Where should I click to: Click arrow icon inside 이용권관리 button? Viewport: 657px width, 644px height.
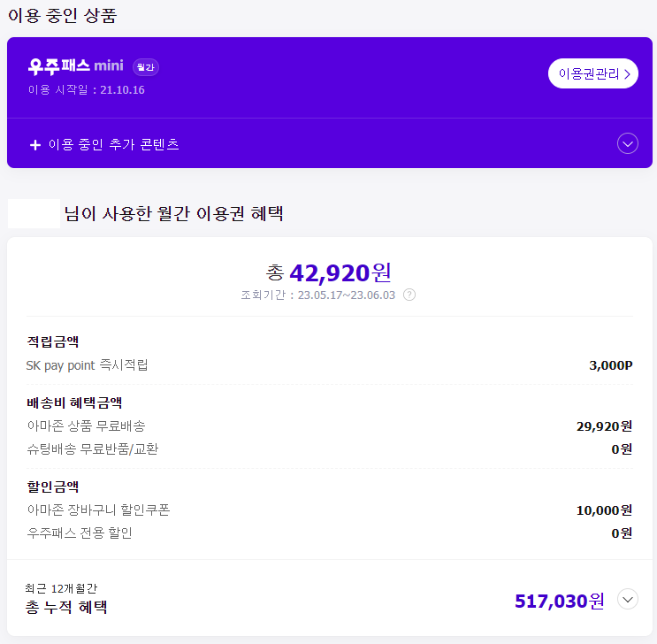point(627,74)
